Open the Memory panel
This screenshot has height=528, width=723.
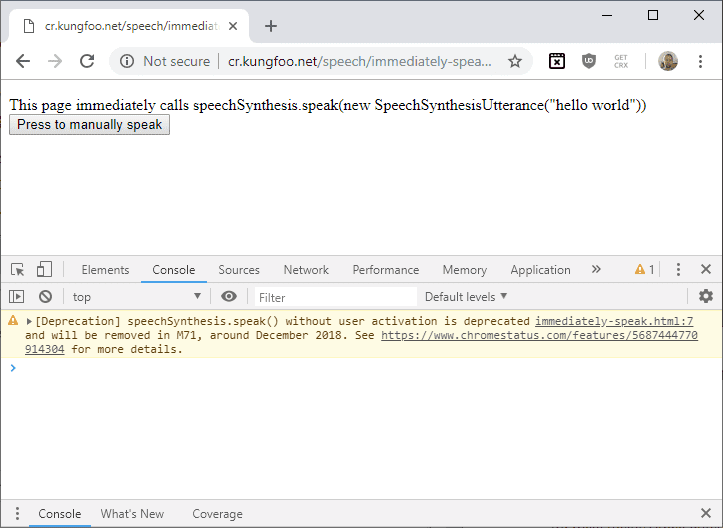[464, 270]
